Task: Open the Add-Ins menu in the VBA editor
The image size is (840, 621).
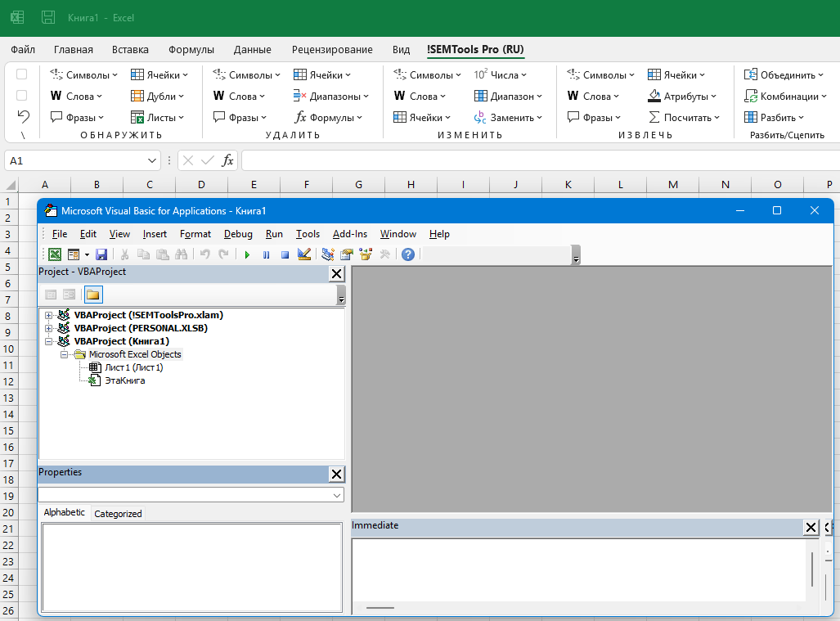Action: point(350,234)
